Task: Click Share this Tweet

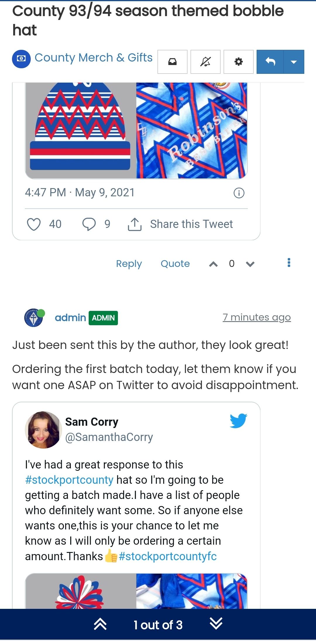Action: [x=191, y=224]
